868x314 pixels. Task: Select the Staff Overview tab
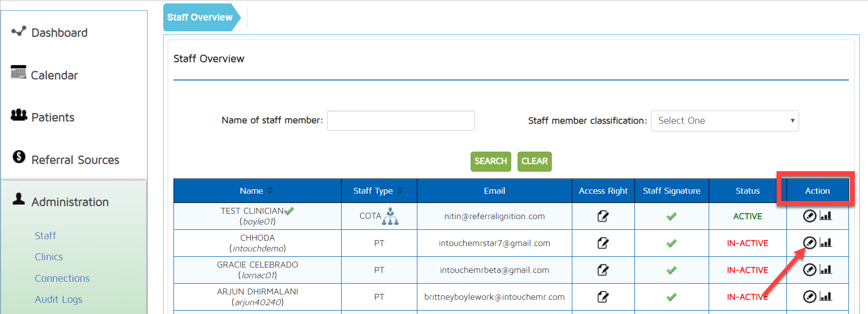click(x=200, y=18)
